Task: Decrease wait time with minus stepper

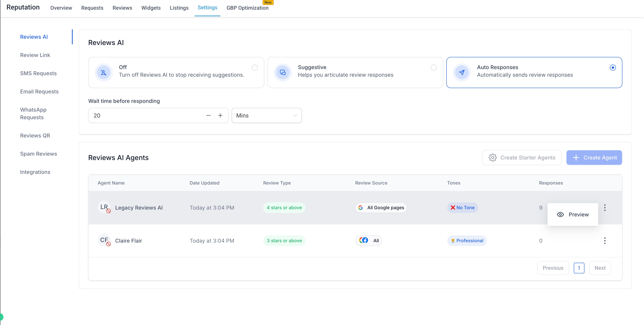Action: coord(209,115)
